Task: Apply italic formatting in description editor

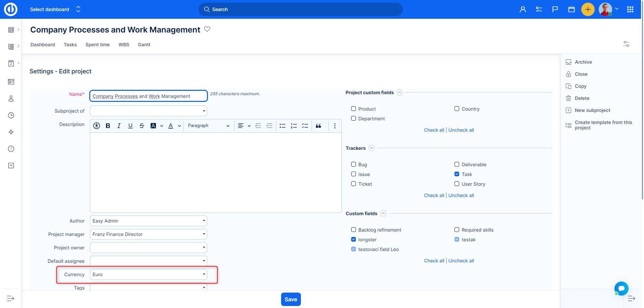Action: click(x=119, y=126)
